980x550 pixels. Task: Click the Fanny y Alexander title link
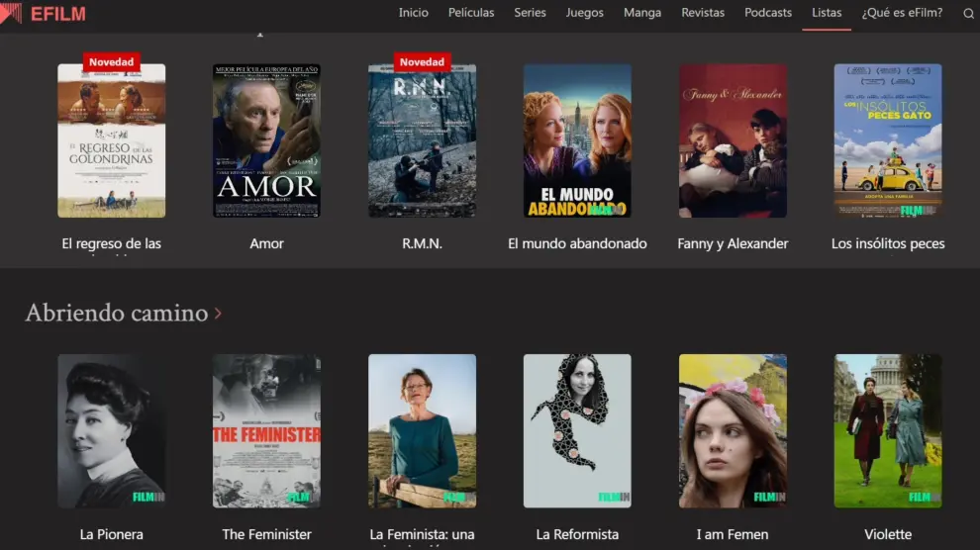733,243
